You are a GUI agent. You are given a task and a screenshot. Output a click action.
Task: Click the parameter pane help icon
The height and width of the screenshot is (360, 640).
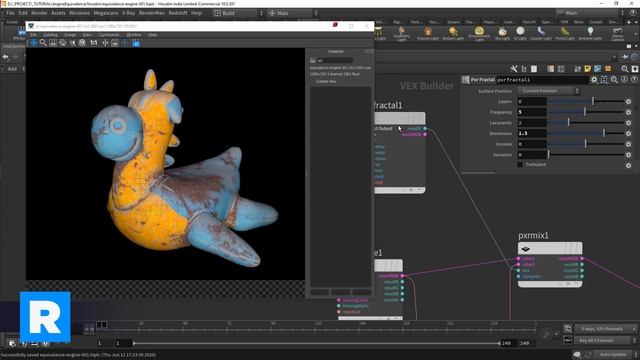coord(634,80)
